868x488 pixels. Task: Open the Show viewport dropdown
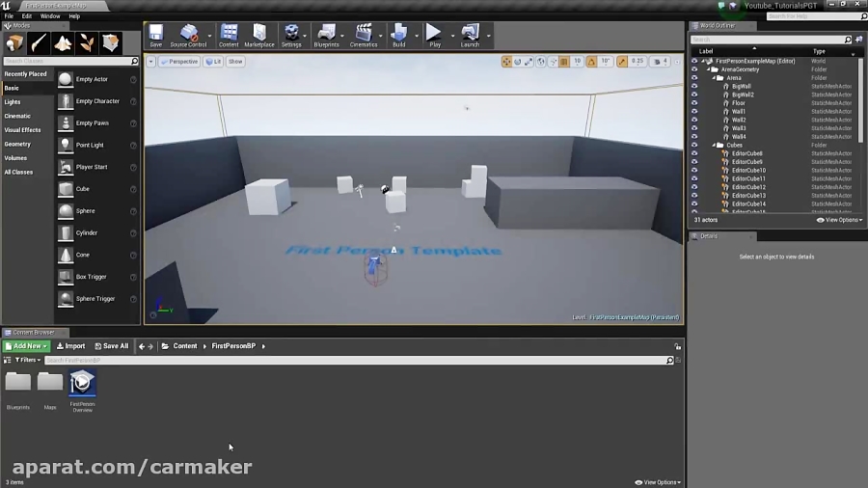pos(235,62)
